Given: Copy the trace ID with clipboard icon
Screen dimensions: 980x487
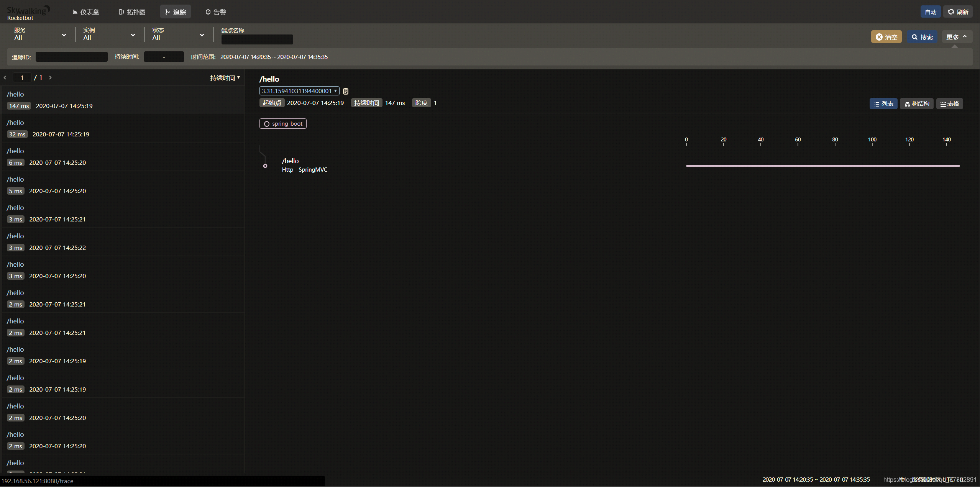Looking at the screenshot, I should click(346, 91).
